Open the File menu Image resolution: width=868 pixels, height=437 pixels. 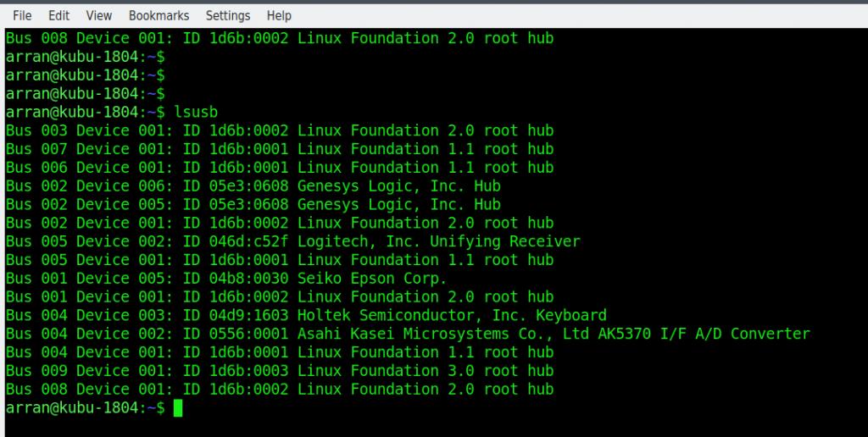tap(22, 15)
